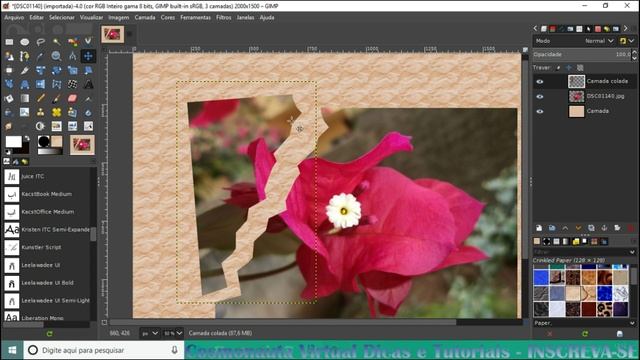Show previous dock tabs with left chevron
The height and width of the screenshot is (360, 640).
pyautogui.click(x=535, y=29)
